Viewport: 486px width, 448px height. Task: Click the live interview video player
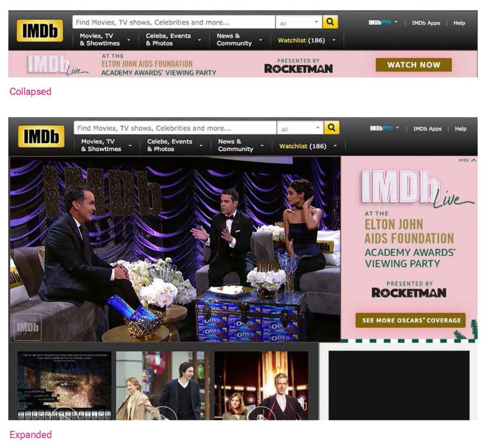pos(175,249)
